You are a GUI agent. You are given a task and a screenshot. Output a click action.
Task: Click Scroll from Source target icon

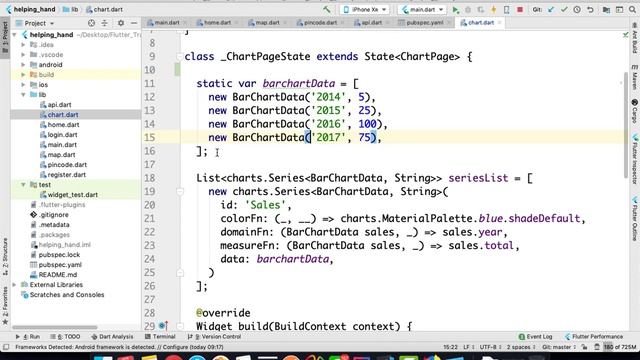click(91, 23)
